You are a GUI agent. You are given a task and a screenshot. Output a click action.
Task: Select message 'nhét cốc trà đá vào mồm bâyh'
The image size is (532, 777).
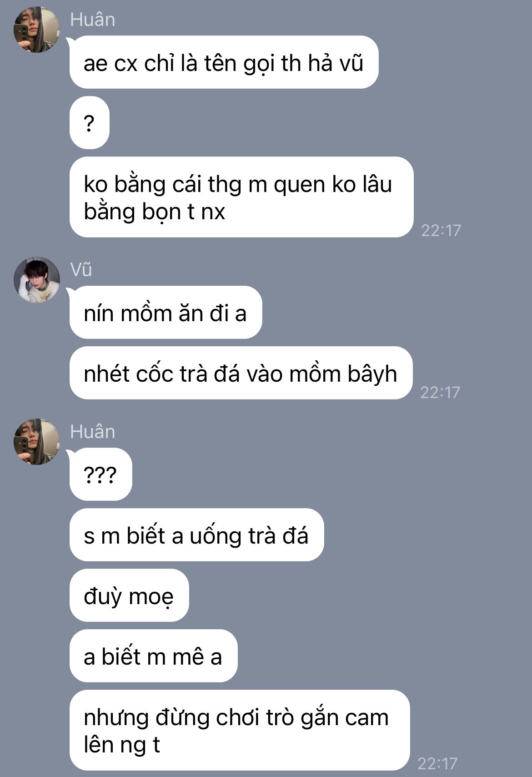pos(241,373)
